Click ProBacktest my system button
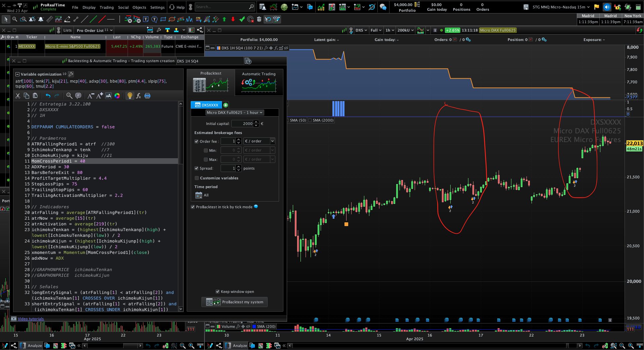Image resolution: width=644 pixels, height=350 pixels. point(235,302)
